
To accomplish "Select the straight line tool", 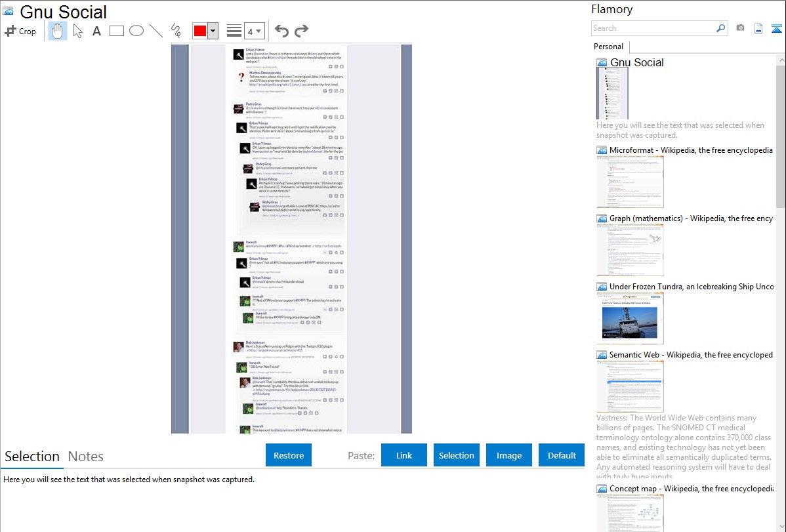I will [x=156, y=31].
